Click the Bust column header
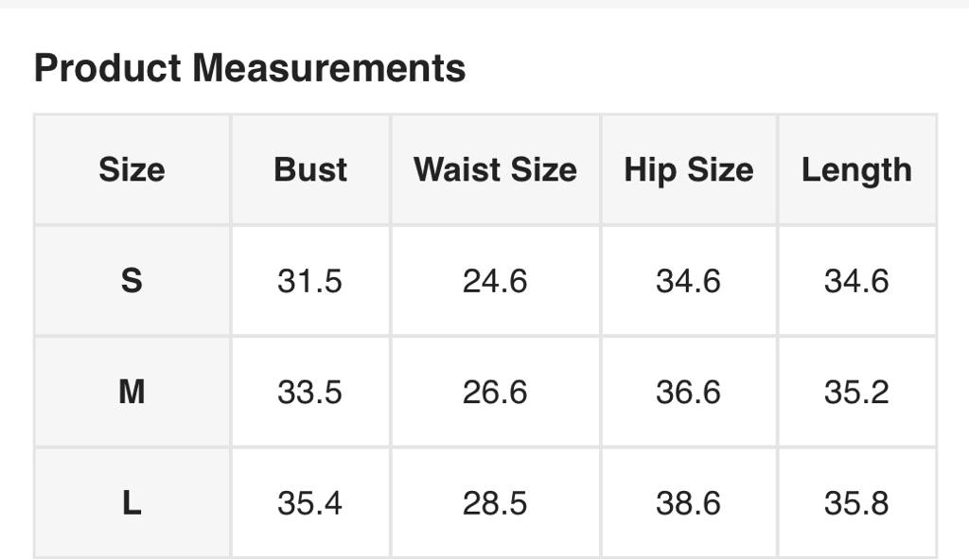Viewport: 969px width, 560px height. [x=310, y=170]
